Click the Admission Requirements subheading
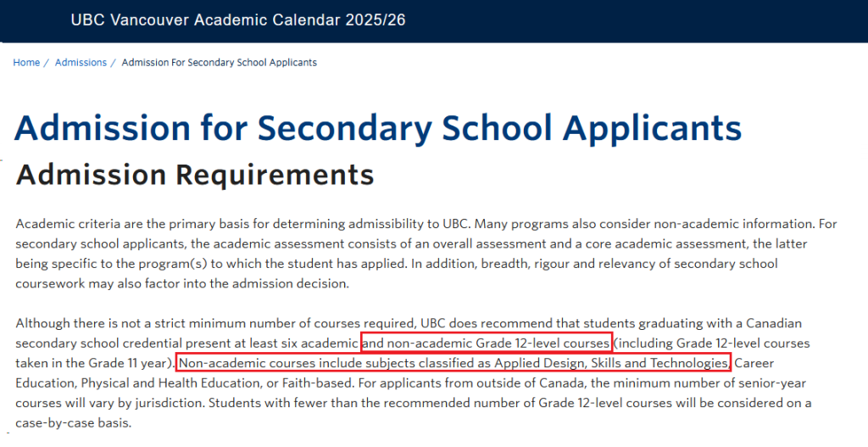This screenshot has height=447, width=868. click(x=195, y=175)
